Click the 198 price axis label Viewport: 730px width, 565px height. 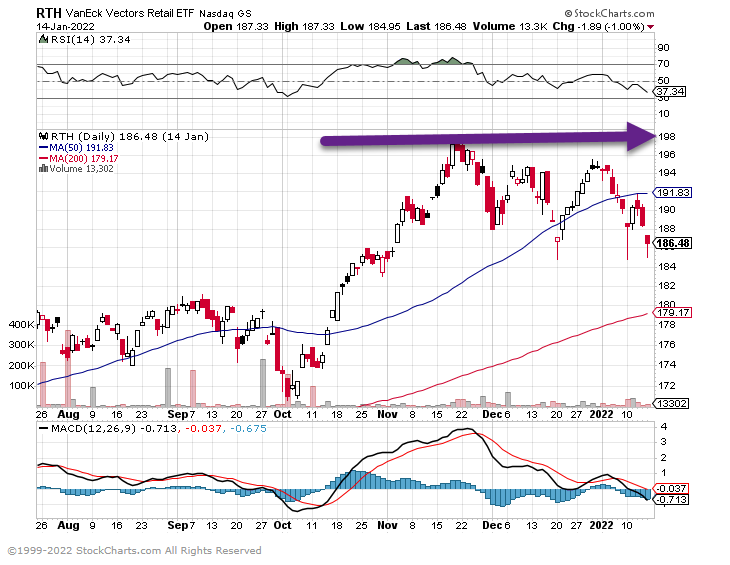pos(666,136)
